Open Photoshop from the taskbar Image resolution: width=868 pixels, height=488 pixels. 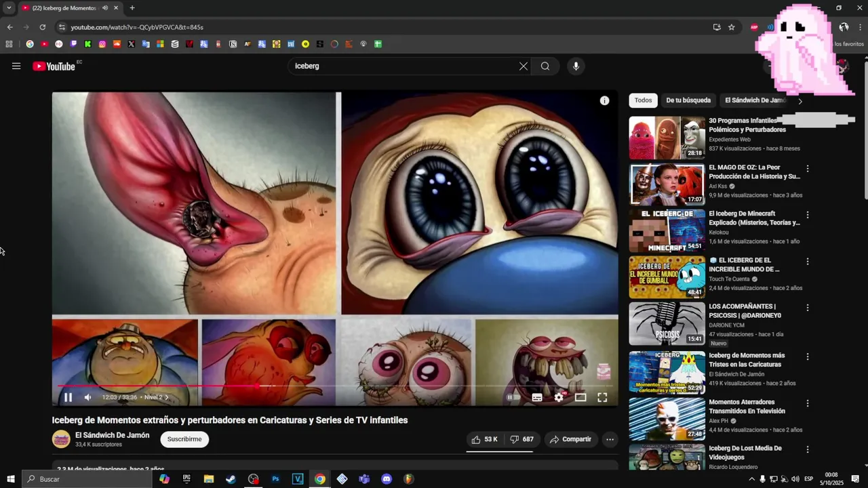275,479
